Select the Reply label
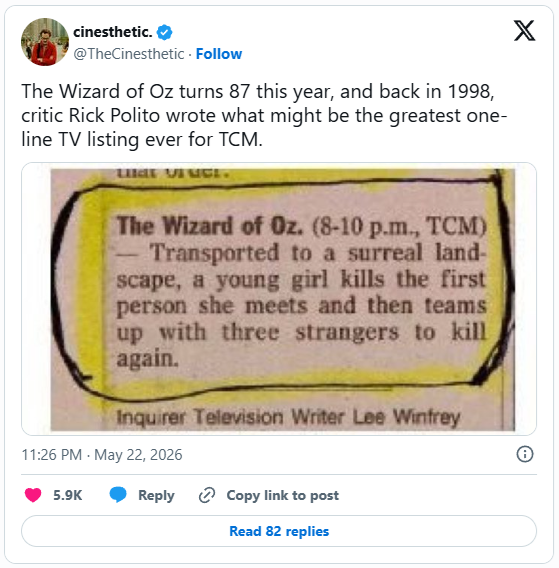 (156, 495)
